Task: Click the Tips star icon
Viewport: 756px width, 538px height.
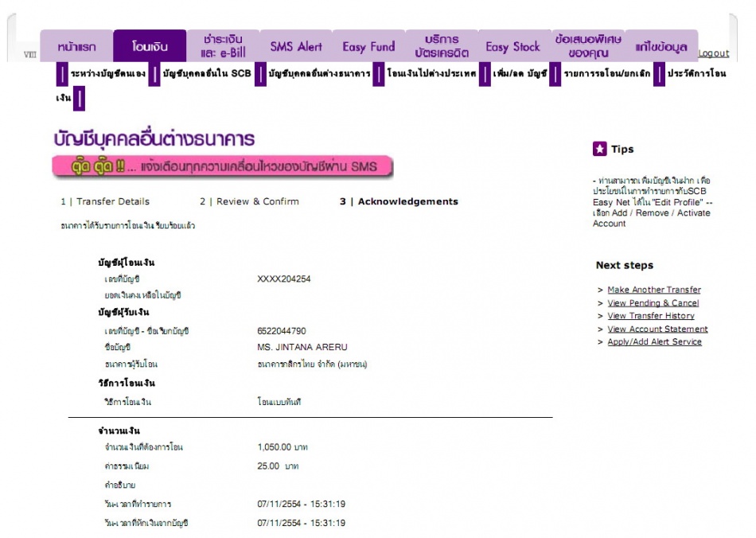Action: 600,149
